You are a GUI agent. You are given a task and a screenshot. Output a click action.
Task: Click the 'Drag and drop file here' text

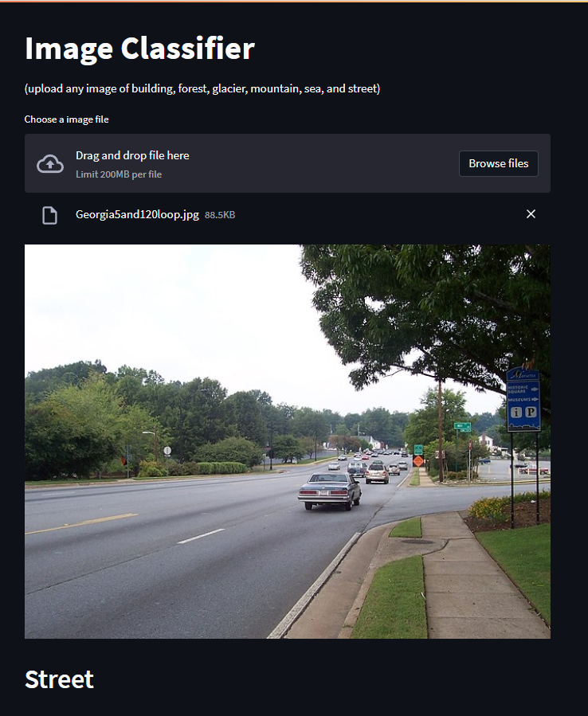pos(132,156)
